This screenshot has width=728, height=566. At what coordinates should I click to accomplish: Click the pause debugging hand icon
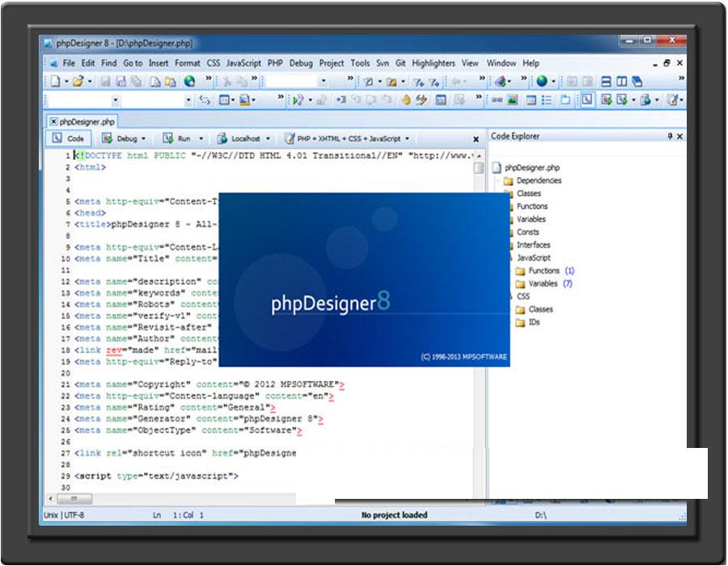click(406, 99)
